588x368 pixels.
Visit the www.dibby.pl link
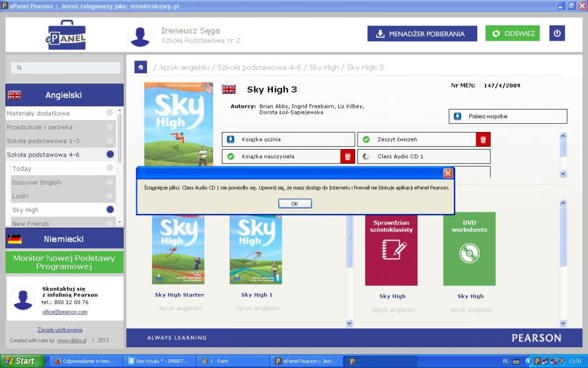[x=72, y=340]
